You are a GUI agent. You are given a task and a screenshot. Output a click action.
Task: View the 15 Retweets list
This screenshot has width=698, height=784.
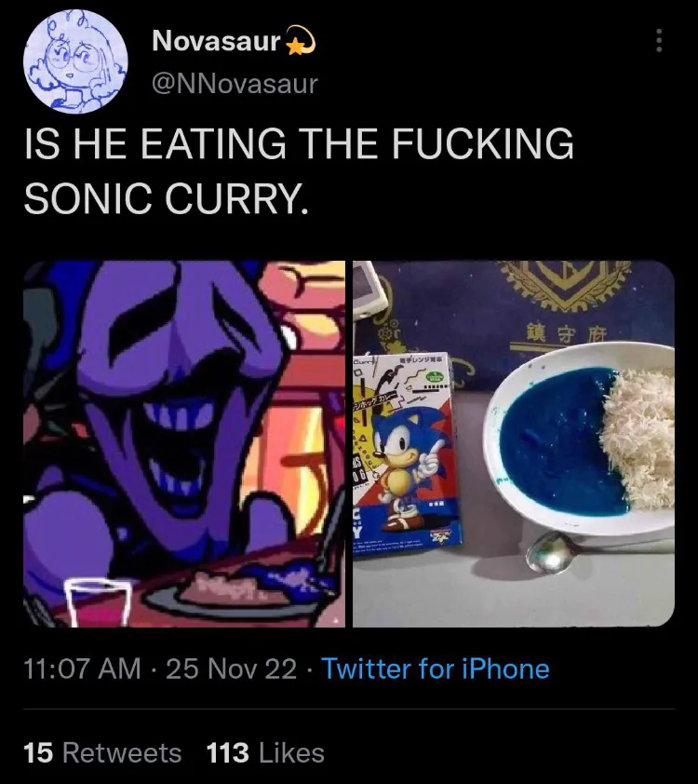102,752
